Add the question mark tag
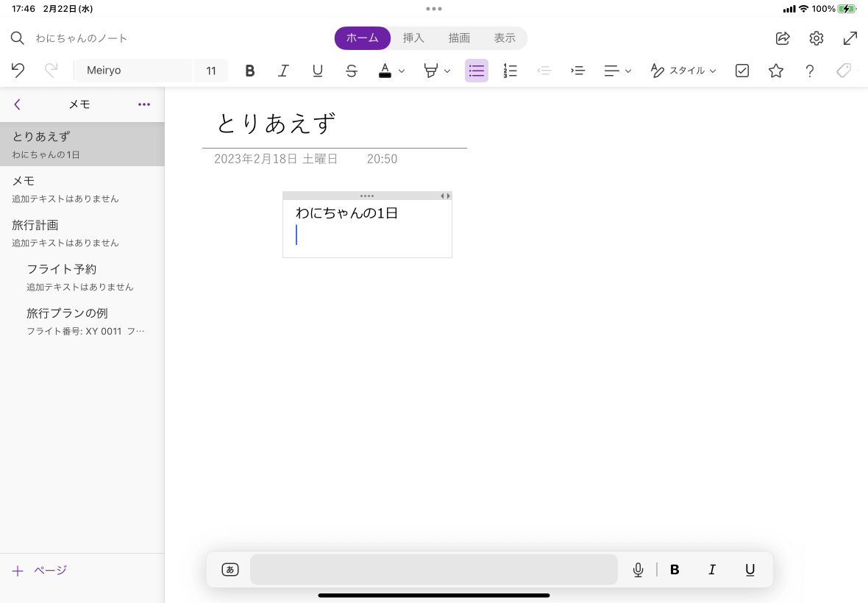The height and width of the screenshot is (603, 868). pyautogui.click(x=810, y=71)
